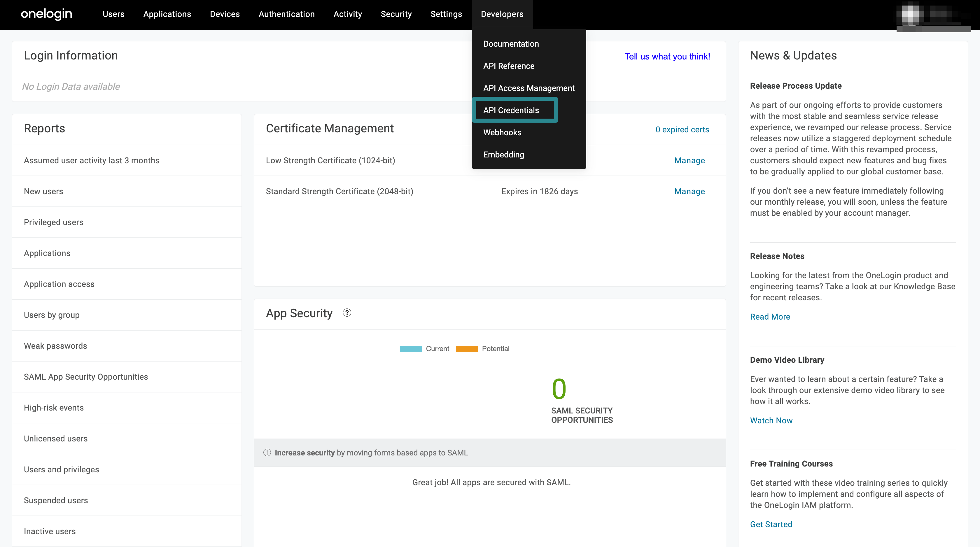Open the Applications report row
Viewport: 980px width, 547px height.
pos(127,253)
